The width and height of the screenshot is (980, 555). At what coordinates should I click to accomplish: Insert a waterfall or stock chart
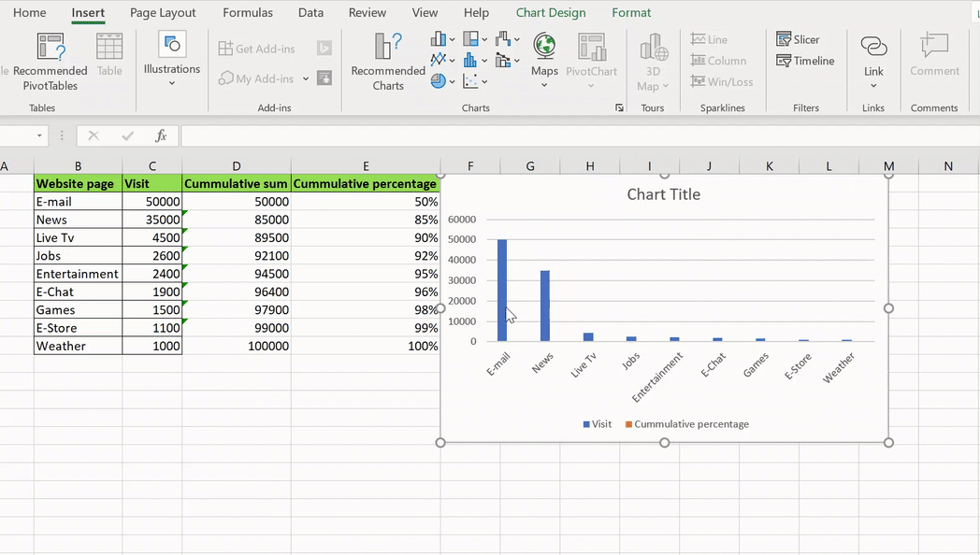[x=503, y=39]
